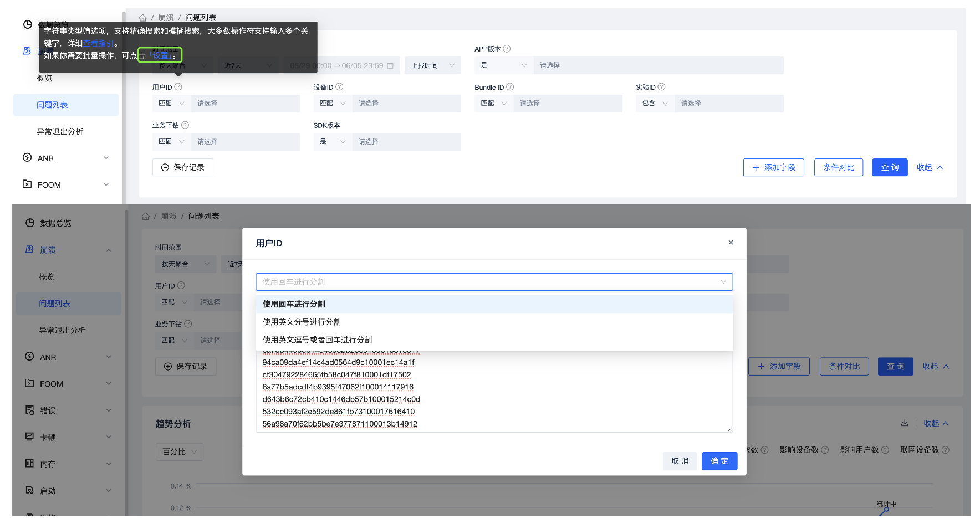Open the 上报时间 dropdown
Screen dimensions: 980x524
[433, 65]
